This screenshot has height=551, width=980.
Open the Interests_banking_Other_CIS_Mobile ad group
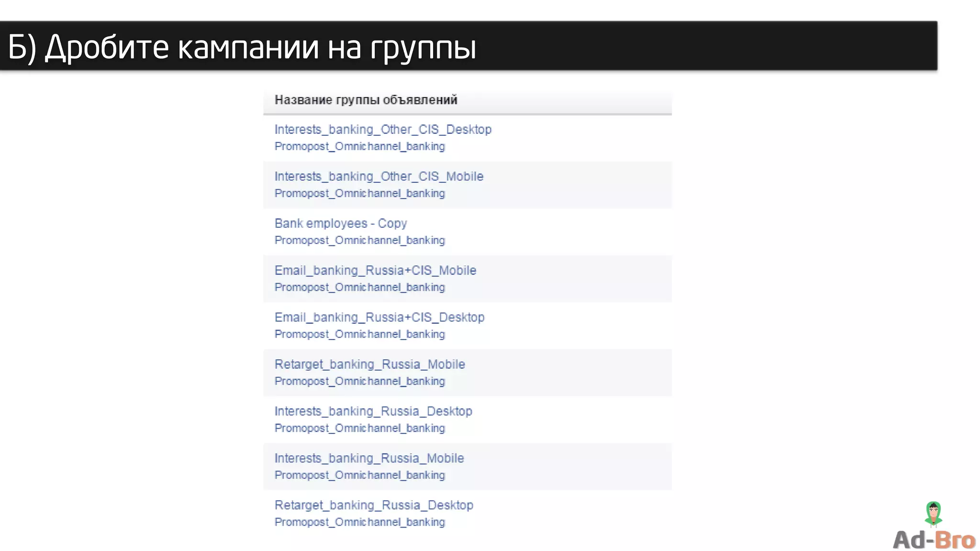click(x=379, y=176)
